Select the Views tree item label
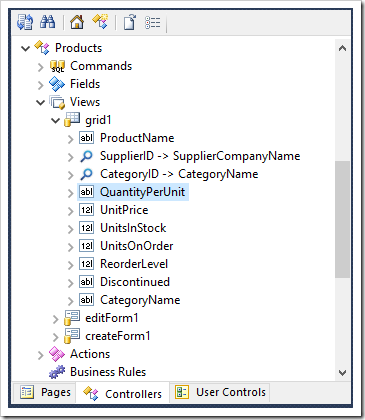Image resolution: width=365 pixels, height=420 pixels. point(85,102)
